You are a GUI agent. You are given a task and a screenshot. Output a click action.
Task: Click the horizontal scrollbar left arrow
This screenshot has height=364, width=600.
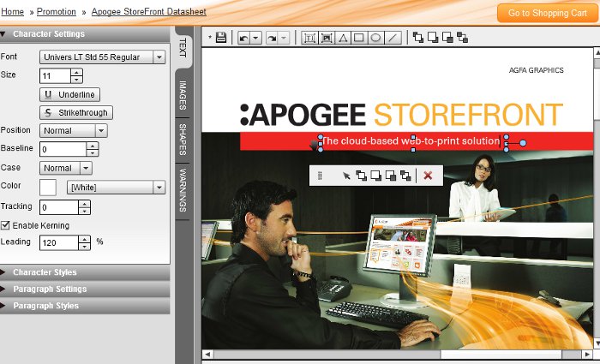pos(207,354)
